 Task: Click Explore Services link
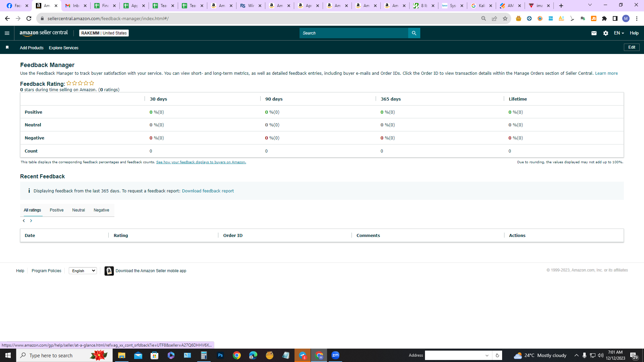point(64,48)
